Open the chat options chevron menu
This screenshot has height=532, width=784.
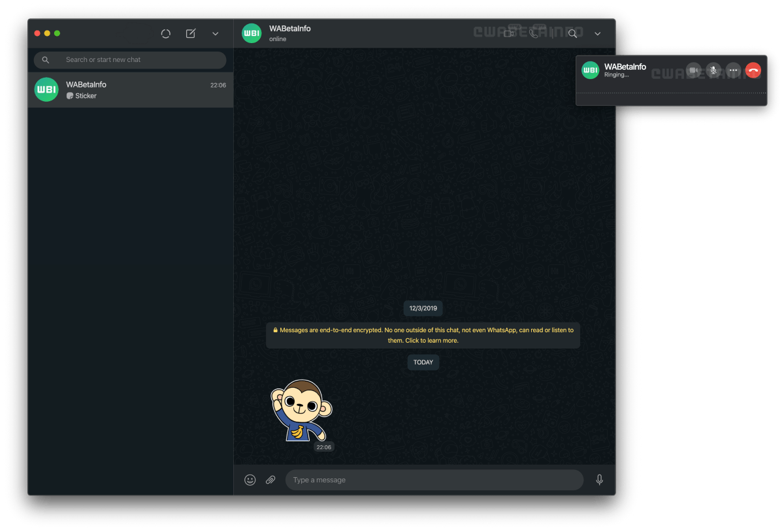pyautogui.click(x=598, y=34)
